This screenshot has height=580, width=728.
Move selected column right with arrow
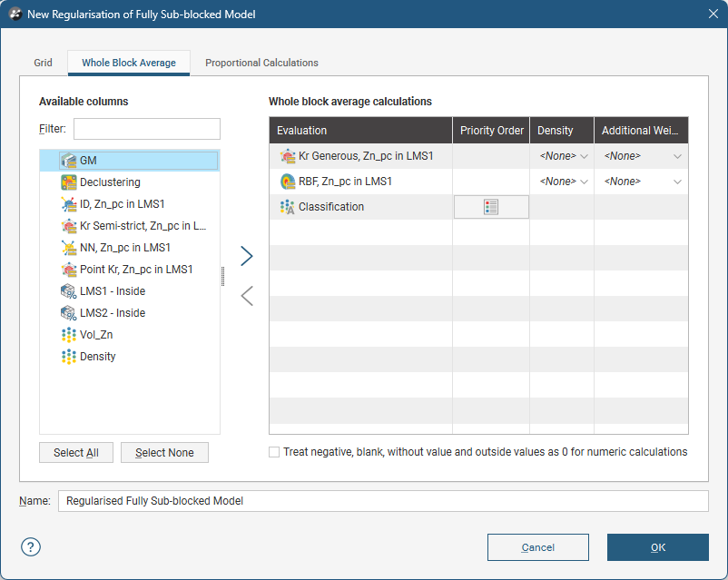tap(247, 256)
